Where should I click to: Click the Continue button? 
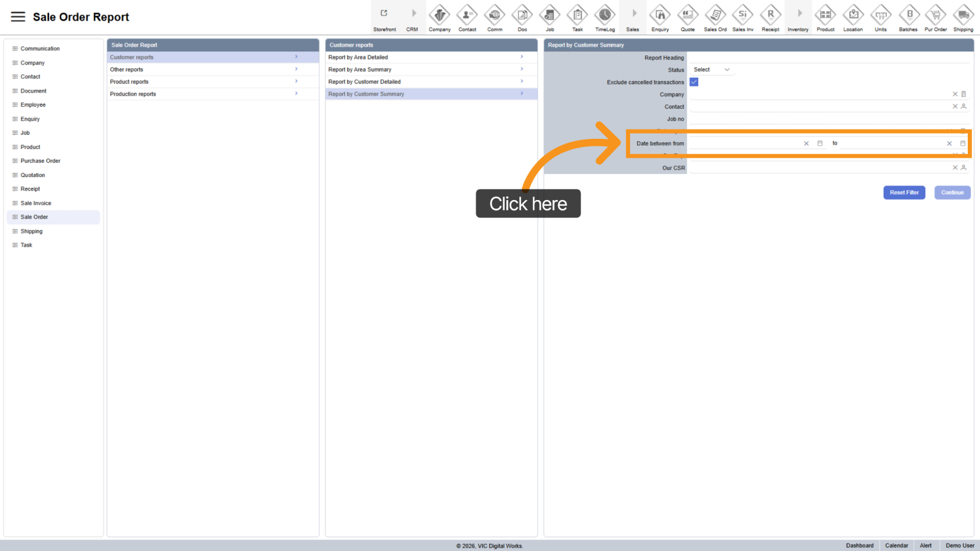tap(952, 192)
